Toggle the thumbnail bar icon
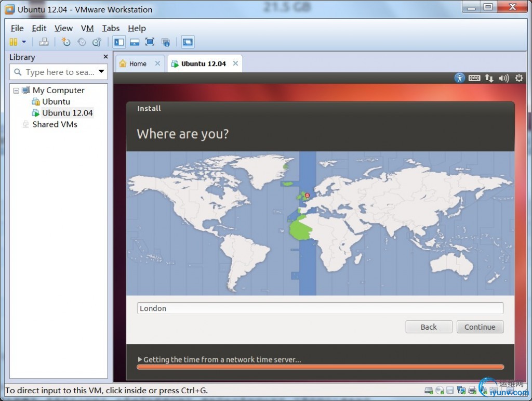 [x=135, y=42]
